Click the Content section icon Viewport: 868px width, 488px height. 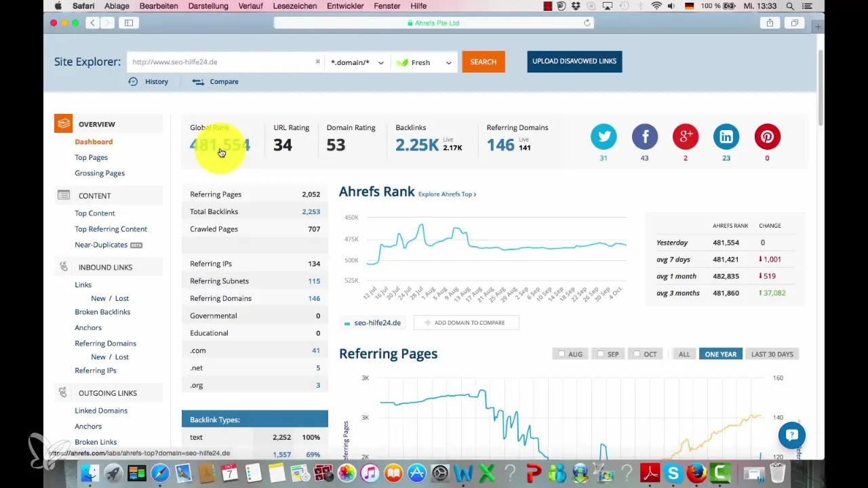click(64, 195)
